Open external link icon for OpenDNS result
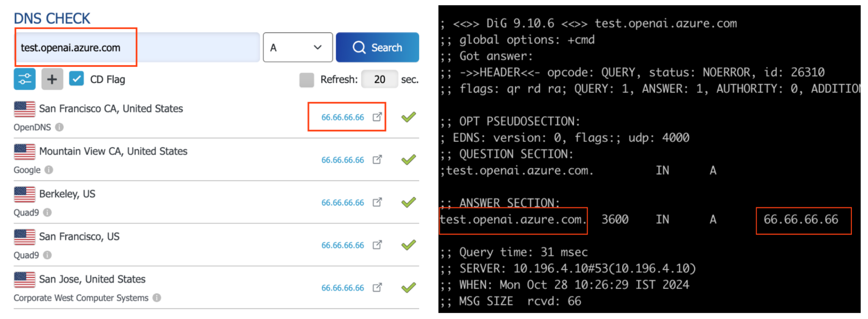The width and height of the screenshot is (868, 319). [x=377, y=117]
